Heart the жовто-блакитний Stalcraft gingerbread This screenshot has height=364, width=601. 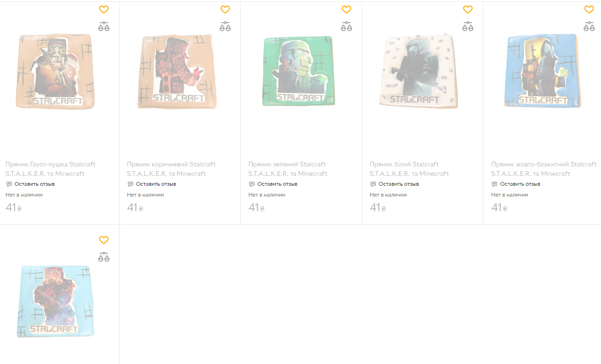[x=589, y=9]
